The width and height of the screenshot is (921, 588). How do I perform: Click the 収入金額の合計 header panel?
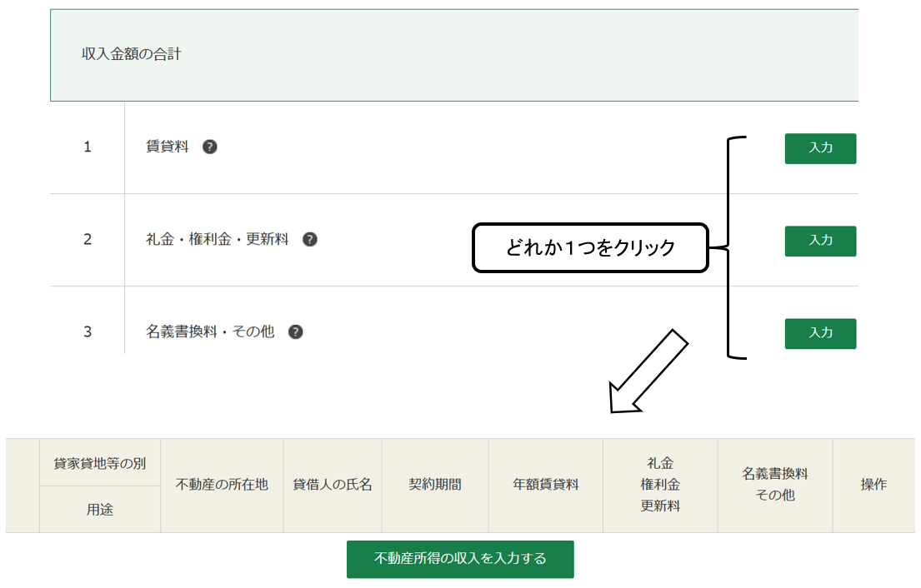point(454,55)
